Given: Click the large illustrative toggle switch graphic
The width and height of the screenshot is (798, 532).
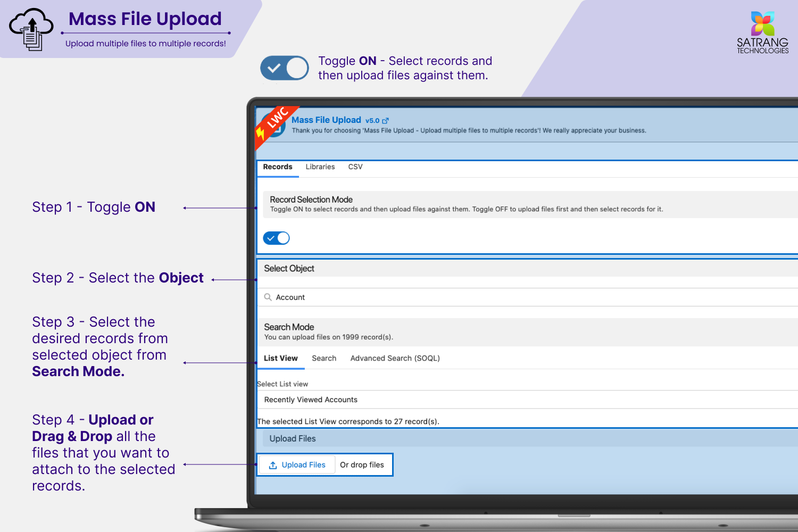Looking at the screenshot, I should point(285,68).
